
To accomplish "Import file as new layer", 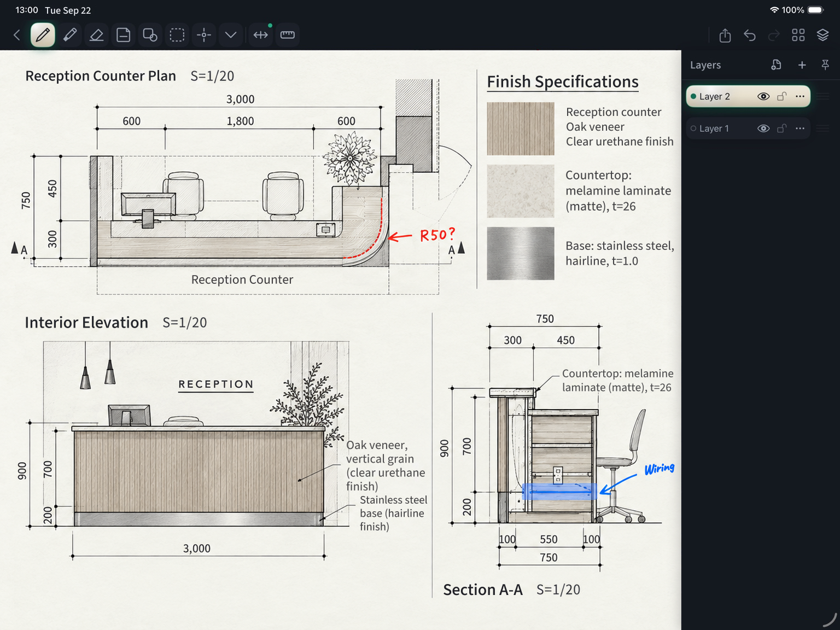I will [x=776, y=65].
